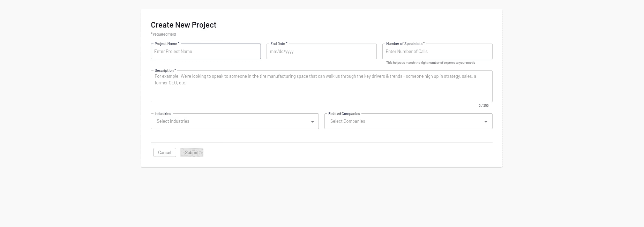The image size is (644, 227).
Task: Click the Related Companies dropdown arrow icon
Action: tap(486, 122)
